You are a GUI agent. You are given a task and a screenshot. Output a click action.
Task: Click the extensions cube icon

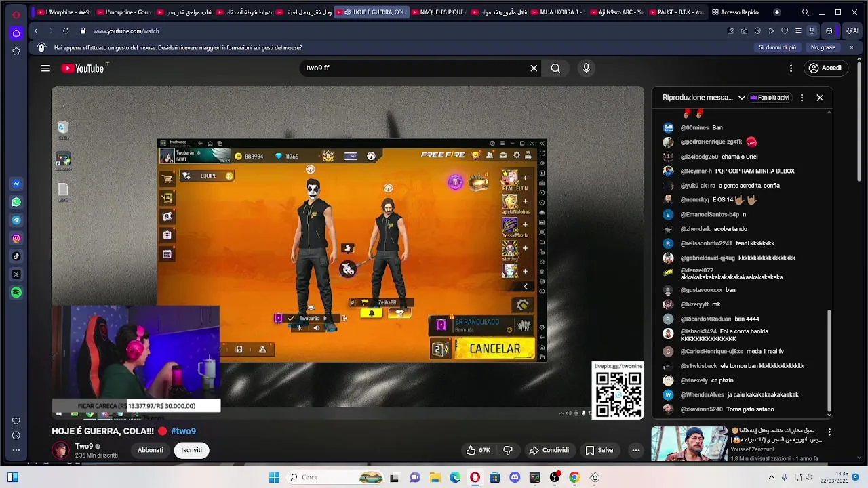click(x=829, y=30)
